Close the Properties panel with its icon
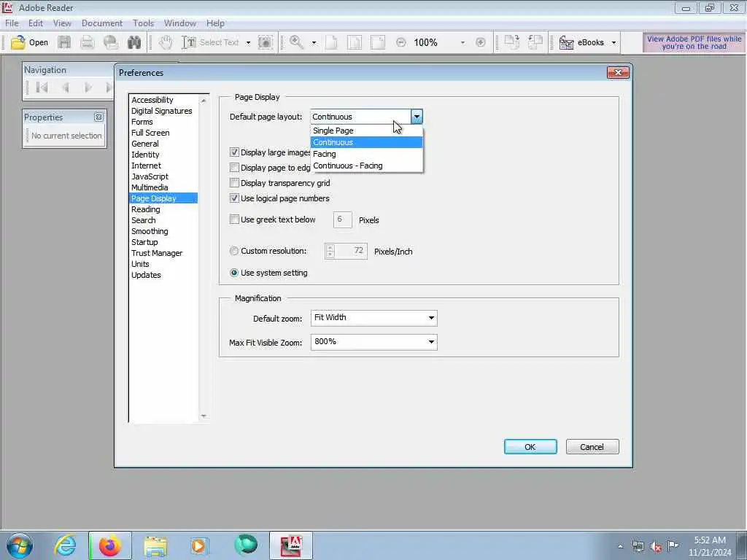The height and width of the screenshot is (560, 747). (98, 117)
